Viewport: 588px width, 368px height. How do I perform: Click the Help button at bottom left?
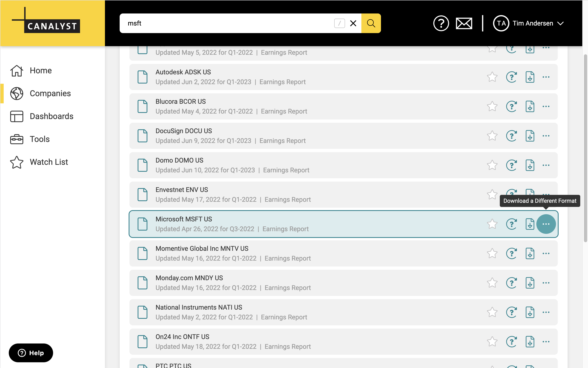31,353
